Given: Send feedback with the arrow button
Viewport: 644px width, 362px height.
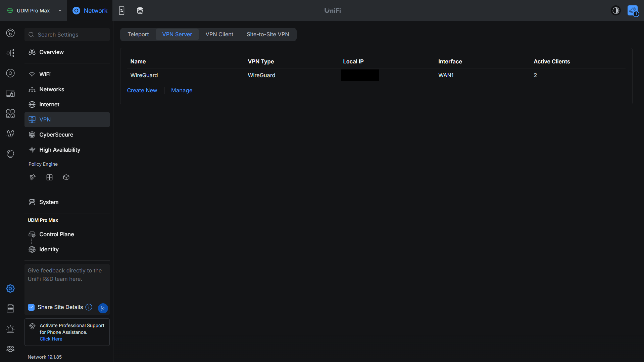Looking at the screenshot, I should tap(103, 308).
